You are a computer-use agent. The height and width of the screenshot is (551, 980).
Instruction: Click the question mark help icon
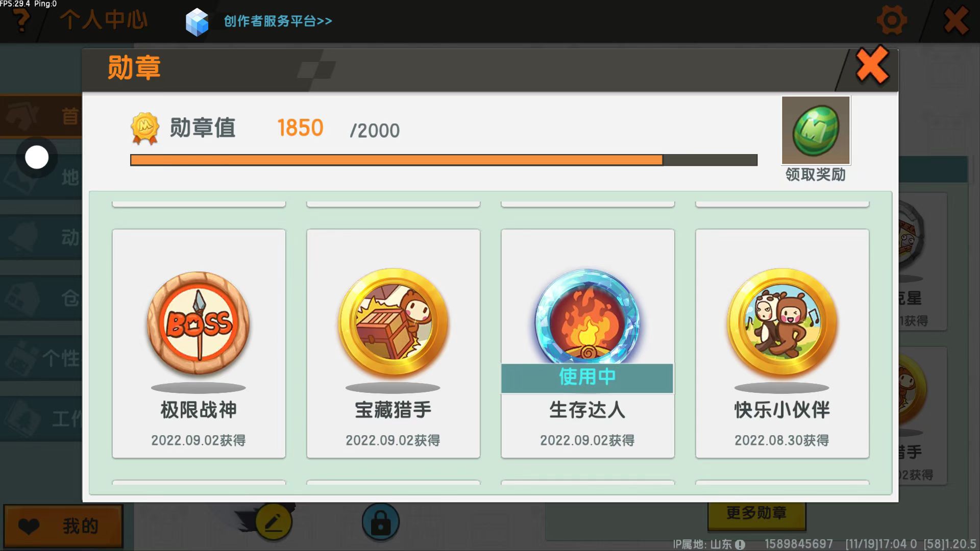click(x=21, y=19)
